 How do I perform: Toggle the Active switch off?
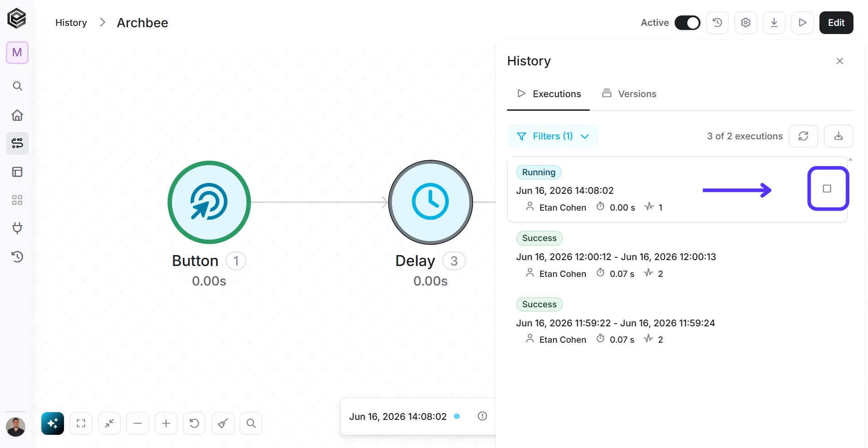pyautogui.click(x=687, y=23)
